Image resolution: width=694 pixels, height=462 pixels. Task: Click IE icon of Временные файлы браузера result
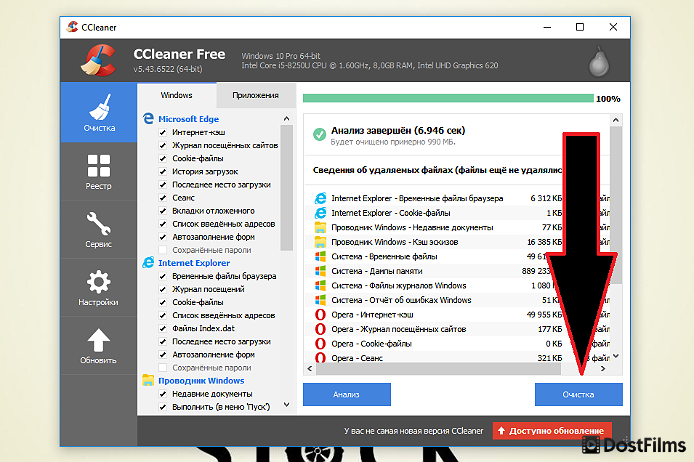click(320, 198)
